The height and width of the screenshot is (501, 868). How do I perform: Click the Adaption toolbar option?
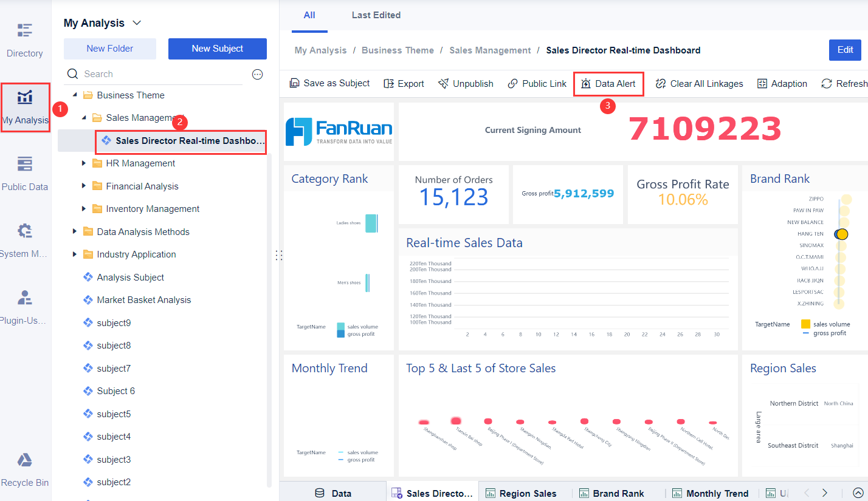[782, 83]
